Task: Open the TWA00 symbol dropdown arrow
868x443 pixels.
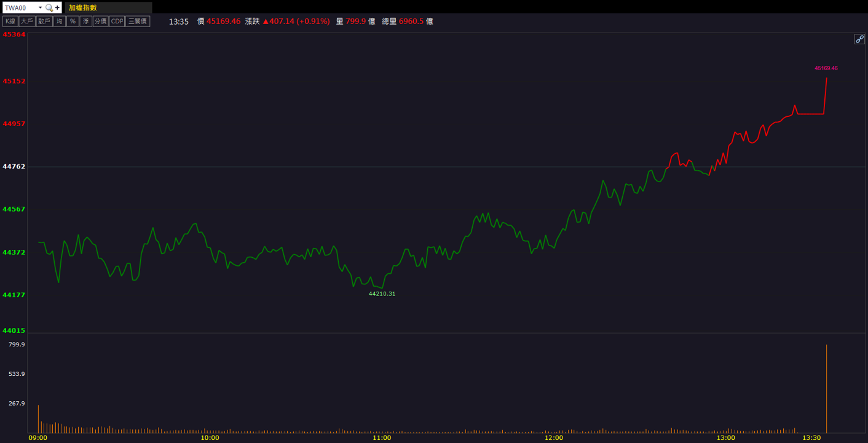Action: point(40,7)
